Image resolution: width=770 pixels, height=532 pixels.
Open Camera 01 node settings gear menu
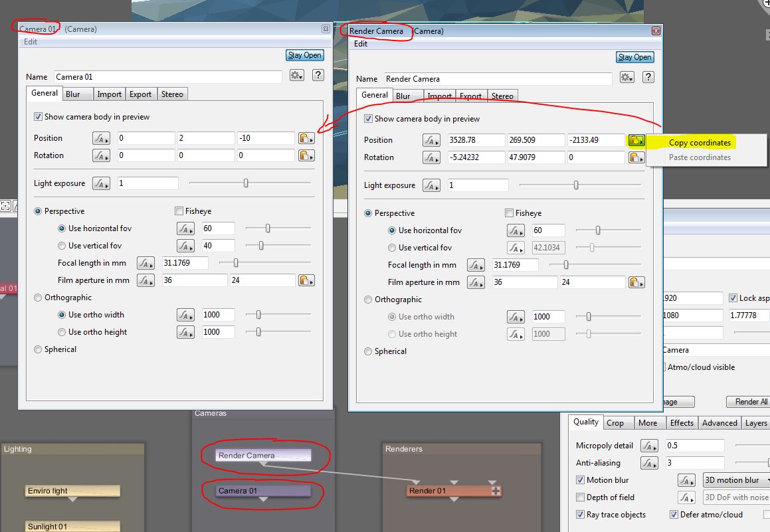pos(296,76)
